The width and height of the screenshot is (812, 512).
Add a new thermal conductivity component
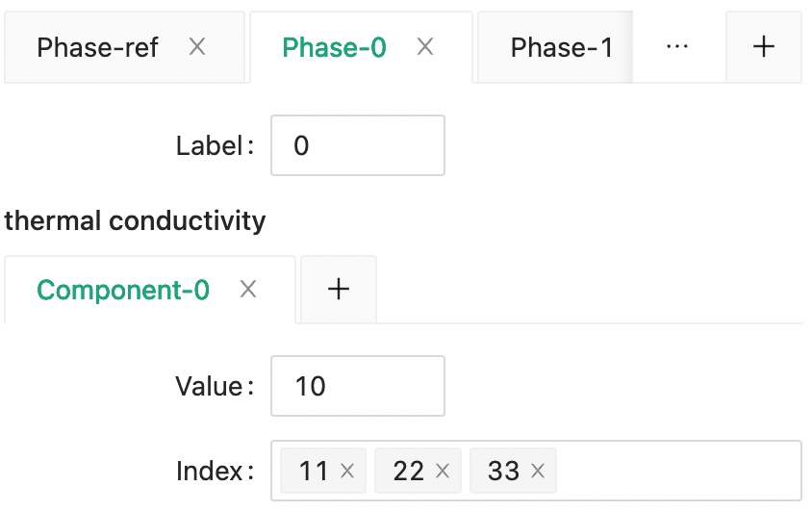pos(339,289)
